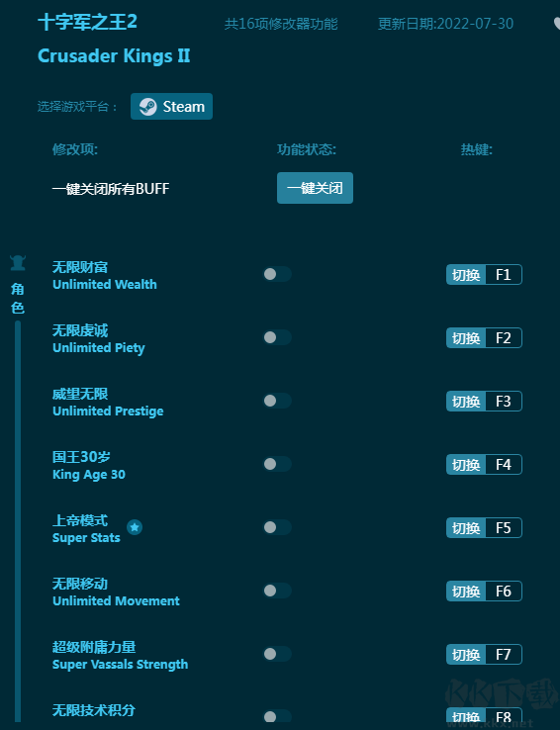Select the Steam platform button
Image resolution: width=560 pixels, height=730 pixels.
pyautogui.click(x=171, y=107)
